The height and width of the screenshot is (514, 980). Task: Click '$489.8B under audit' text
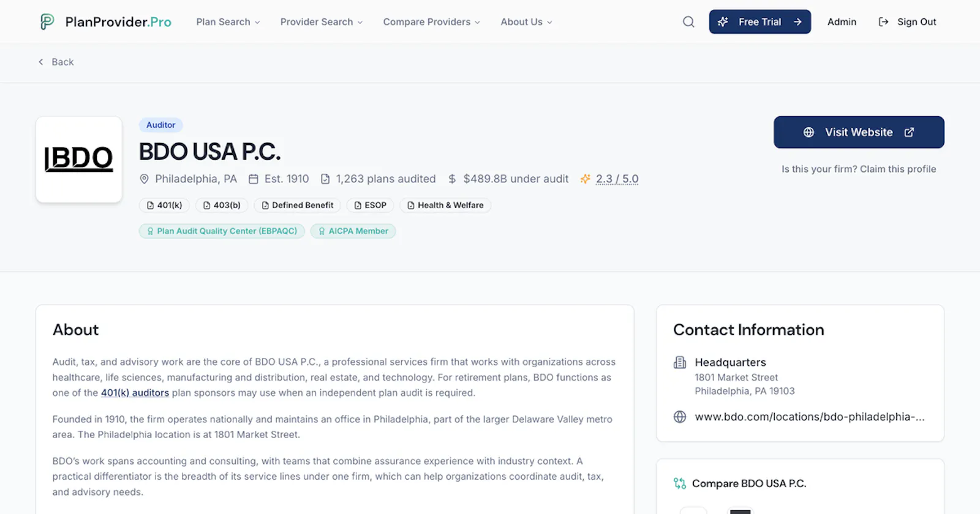[x=516, y=179]
